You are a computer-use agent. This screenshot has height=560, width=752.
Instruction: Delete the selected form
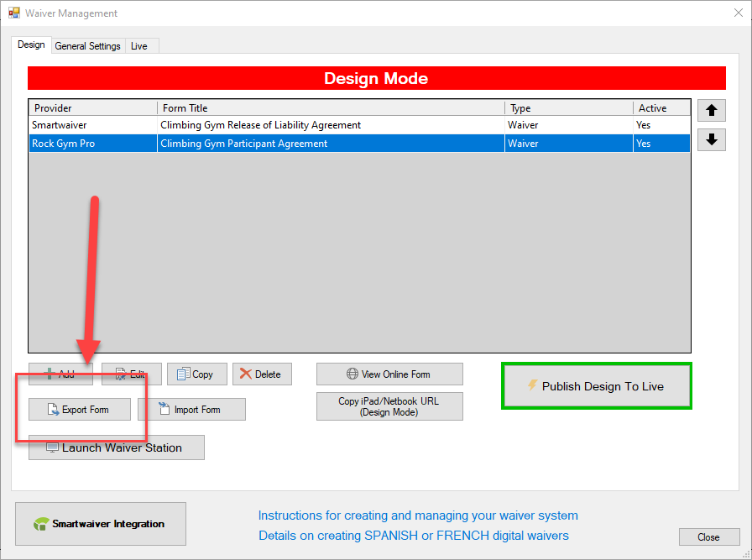pos(262,374)
